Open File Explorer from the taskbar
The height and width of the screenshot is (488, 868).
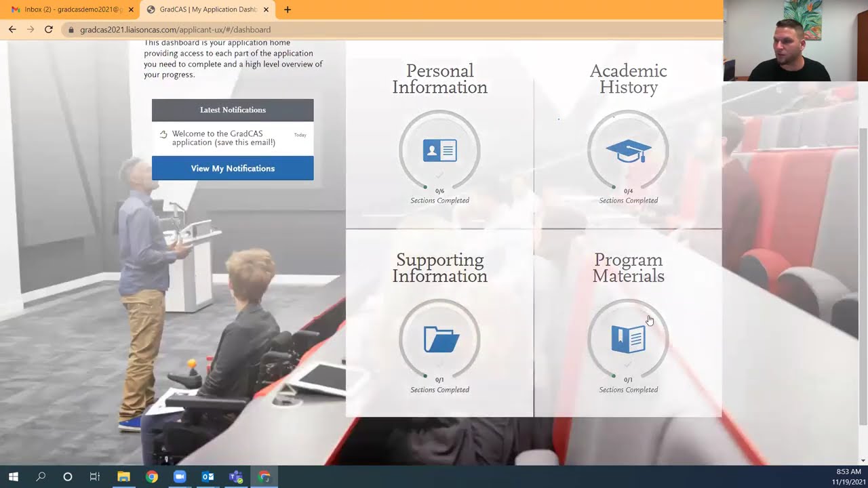123,476
